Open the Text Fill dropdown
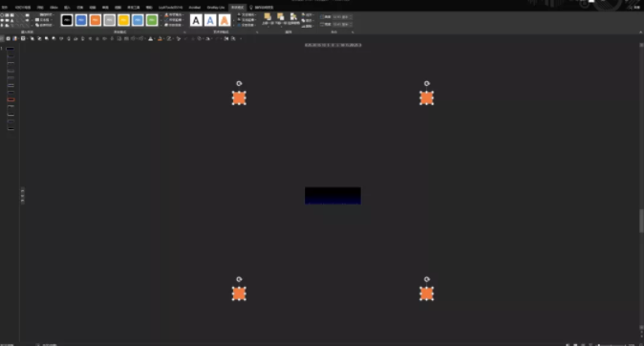 click(247, 14)
